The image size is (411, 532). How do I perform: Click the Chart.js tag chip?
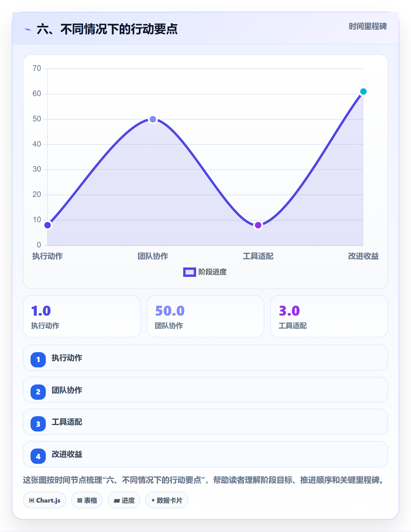pos(45,500)
